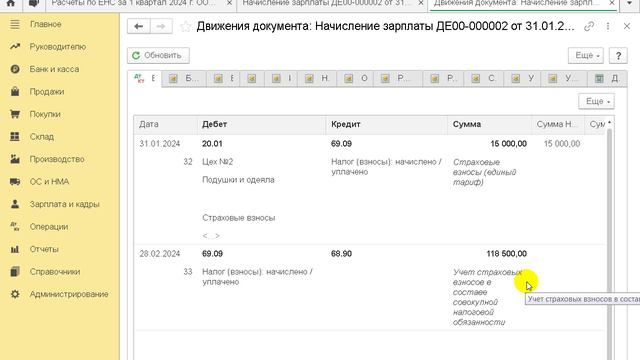Select the date 28.02.2024 cell

point(160,254)
